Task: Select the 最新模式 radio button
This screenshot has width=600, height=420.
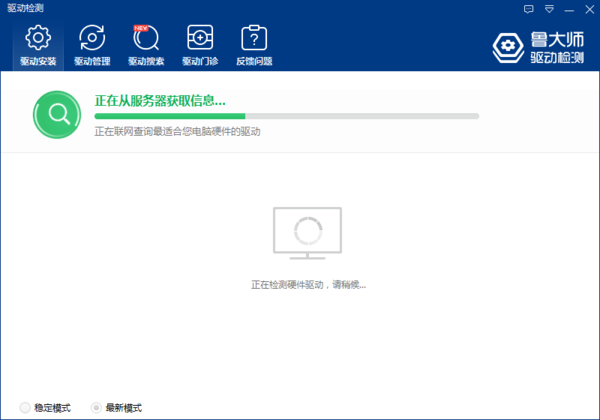Action: coord(96,408)
